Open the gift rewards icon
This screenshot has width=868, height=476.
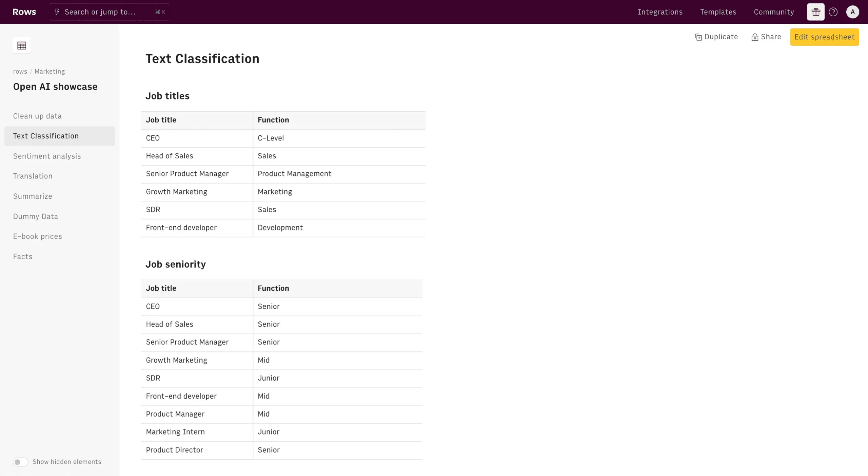815,12
